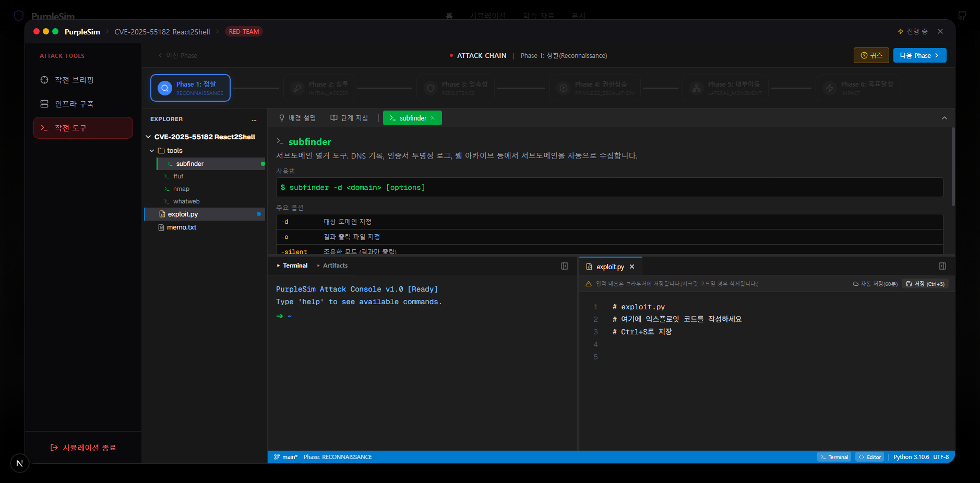Click the explorer more options ellipsis
980x483 pixels.
click(x=254, y=119)
